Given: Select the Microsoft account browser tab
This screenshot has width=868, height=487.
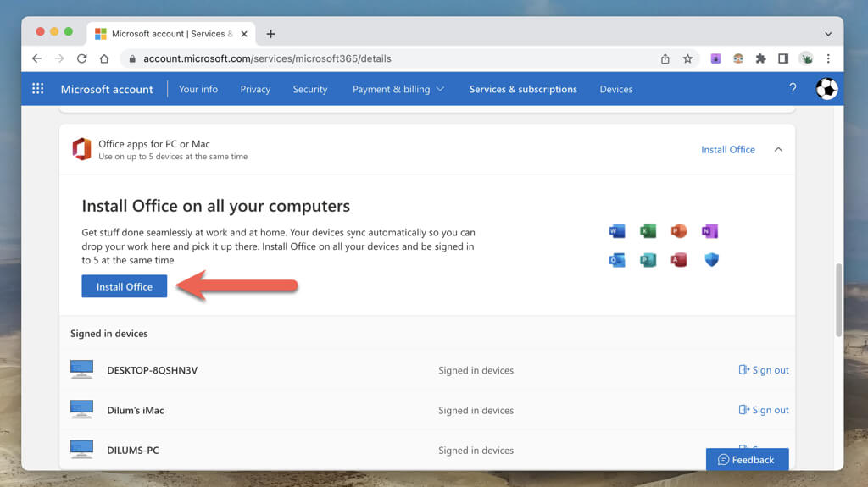Looking at the screenshot, I should click(x=171, y=34).
